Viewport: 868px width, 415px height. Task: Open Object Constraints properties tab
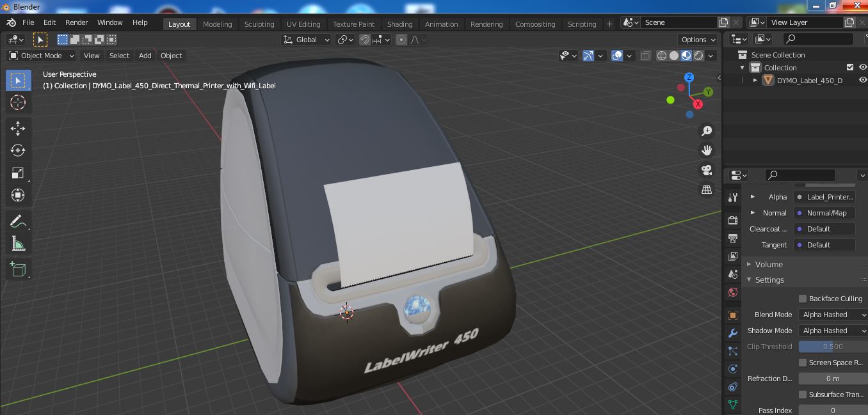[733, 387]
